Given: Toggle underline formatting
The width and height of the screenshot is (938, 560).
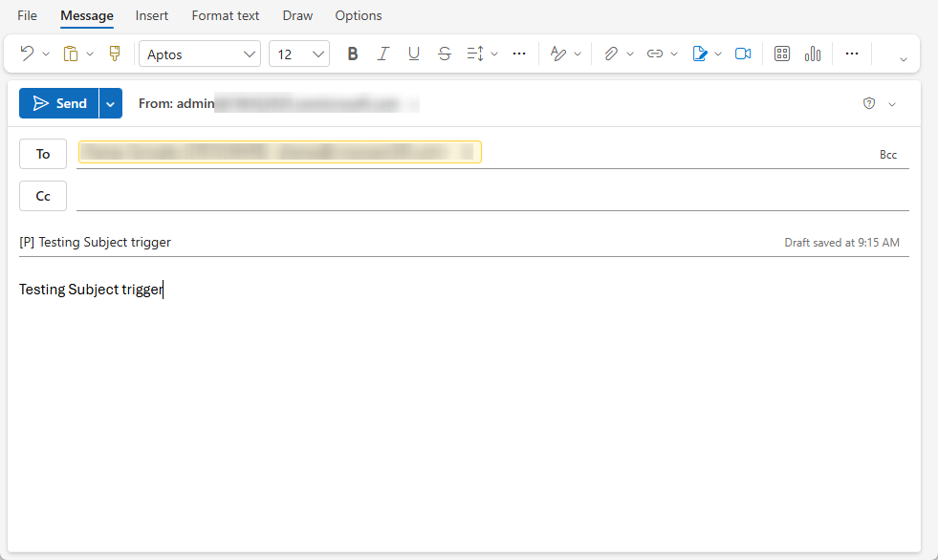Looking at the screenshot, I should click(x=414, y=54).
